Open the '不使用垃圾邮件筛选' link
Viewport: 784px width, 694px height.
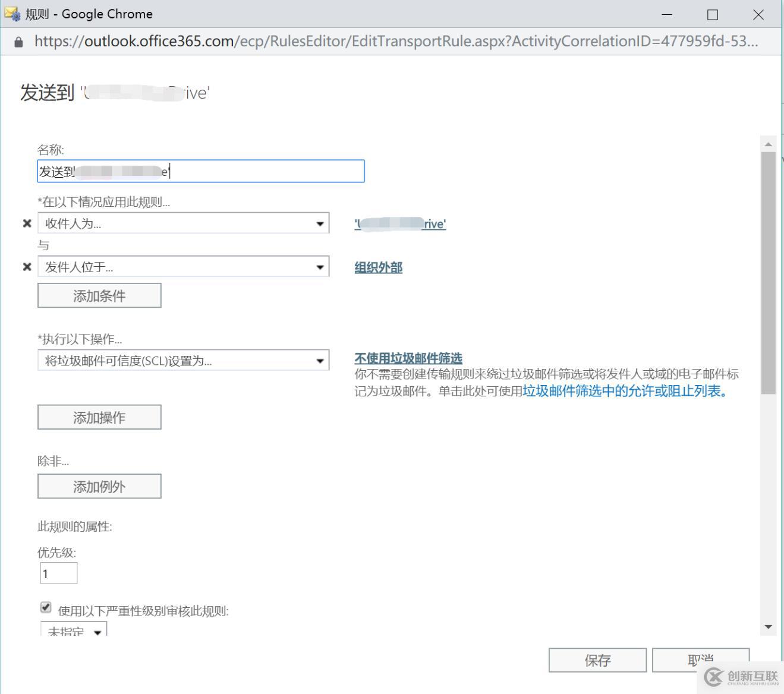(x=408, y=358)
